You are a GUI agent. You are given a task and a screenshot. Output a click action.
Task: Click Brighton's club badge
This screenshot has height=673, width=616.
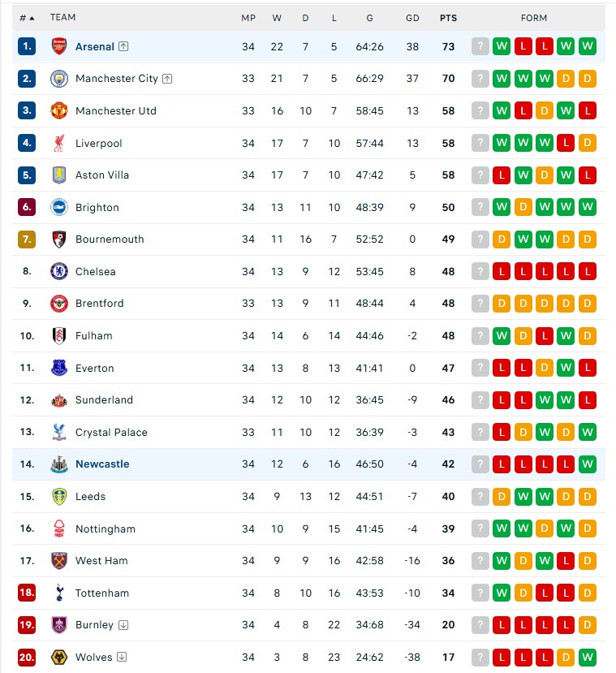[x=60, y=207]
